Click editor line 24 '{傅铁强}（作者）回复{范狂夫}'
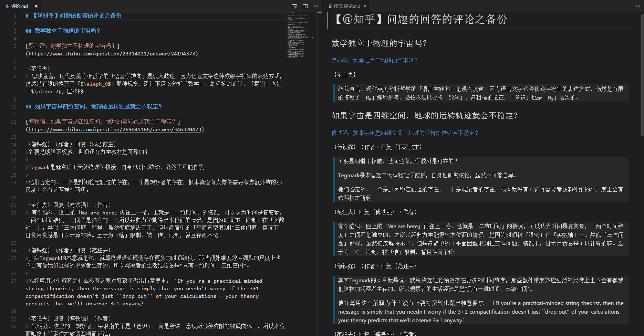This screenshot has height=336, width=644. 70,251
